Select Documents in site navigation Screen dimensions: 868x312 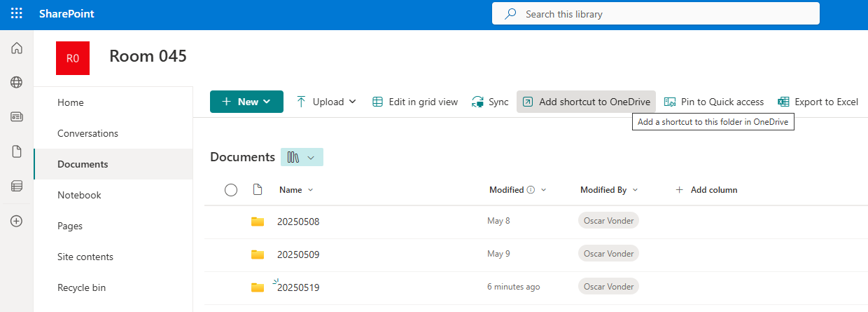pyautogui.click(x=113, y=164)
